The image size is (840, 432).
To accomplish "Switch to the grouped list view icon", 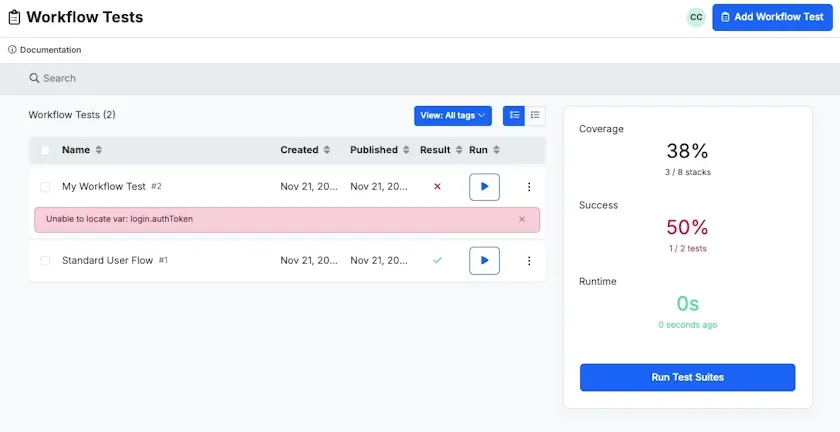I will click(x=514, y=115).
